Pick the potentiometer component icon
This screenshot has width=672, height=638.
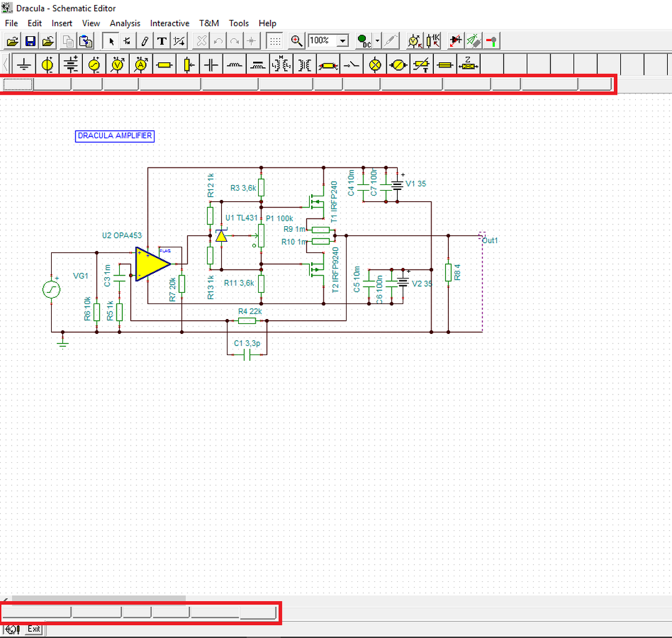pos(188,65)
